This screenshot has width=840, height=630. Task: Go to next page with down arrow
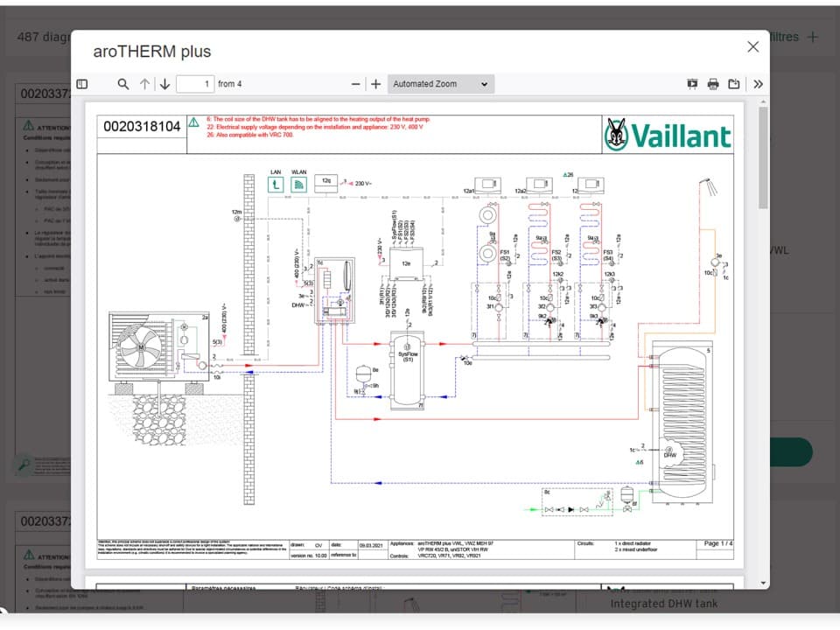pyautogui.click(x=164, y=84)
